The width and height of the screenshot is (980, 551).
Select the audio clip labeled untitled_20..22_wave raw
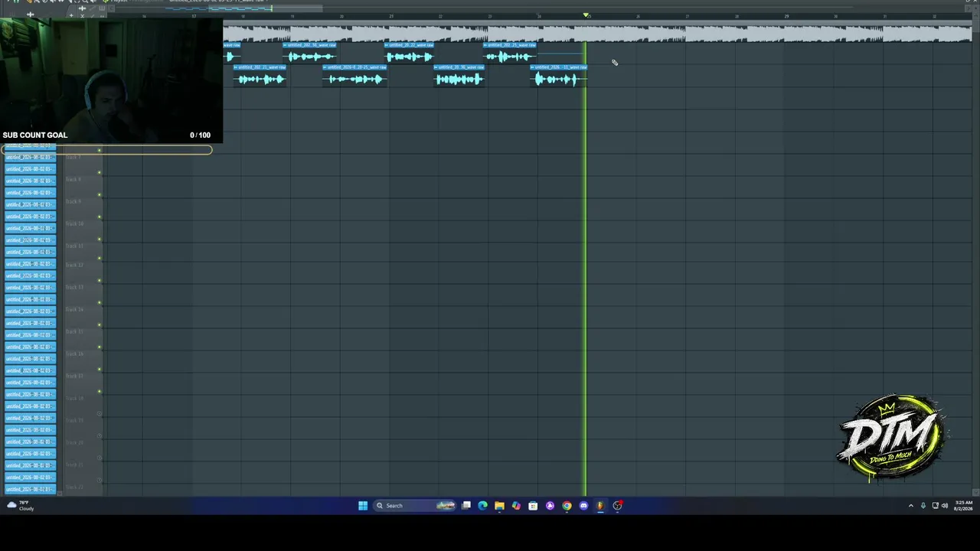(x=409, y=53)
